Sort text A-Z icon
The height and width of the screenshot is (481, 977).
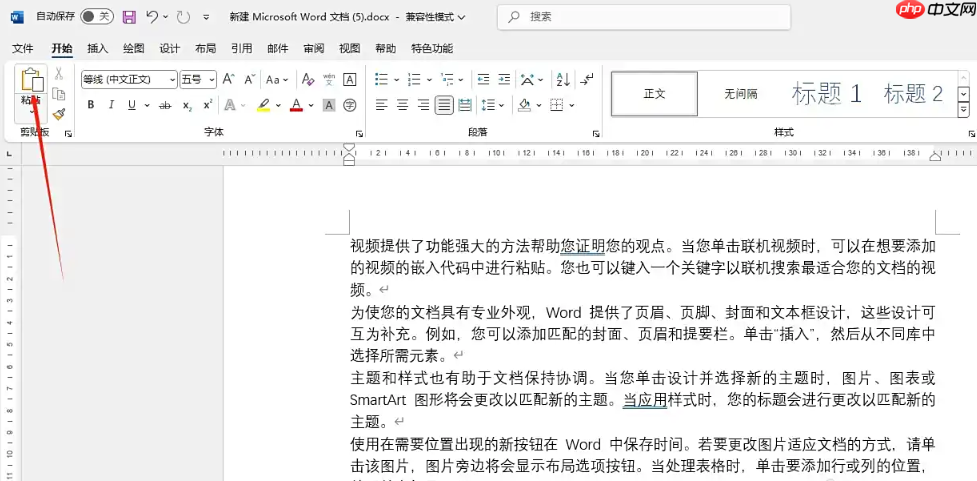tap(563, 79)
